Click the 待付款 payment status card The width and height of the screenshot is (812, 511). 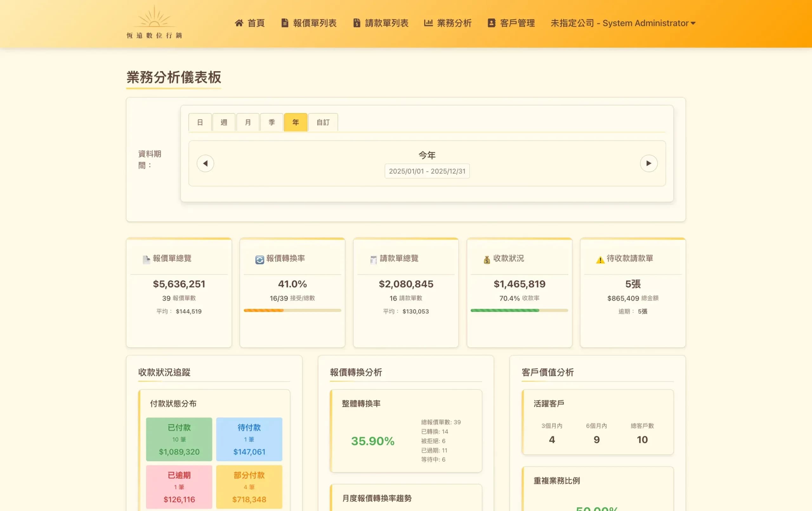coord(249,439)
